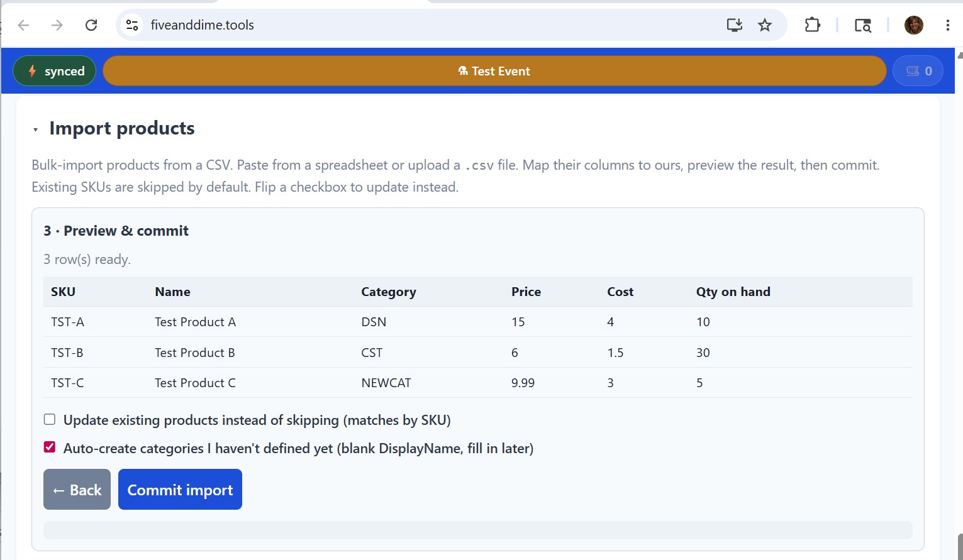This screenshot has height=560, width=963.
Task: Open the browser extensions menu
Action: (813, 25)
